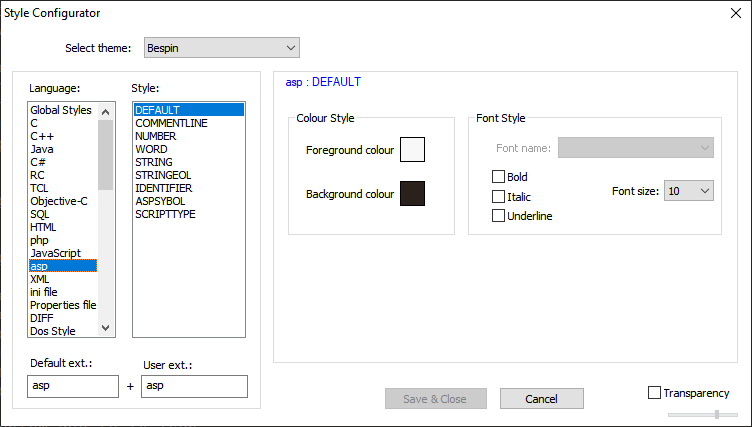Enable the Transparency checkbox
This screenshot has width=752, height=427.
point(655,393)
